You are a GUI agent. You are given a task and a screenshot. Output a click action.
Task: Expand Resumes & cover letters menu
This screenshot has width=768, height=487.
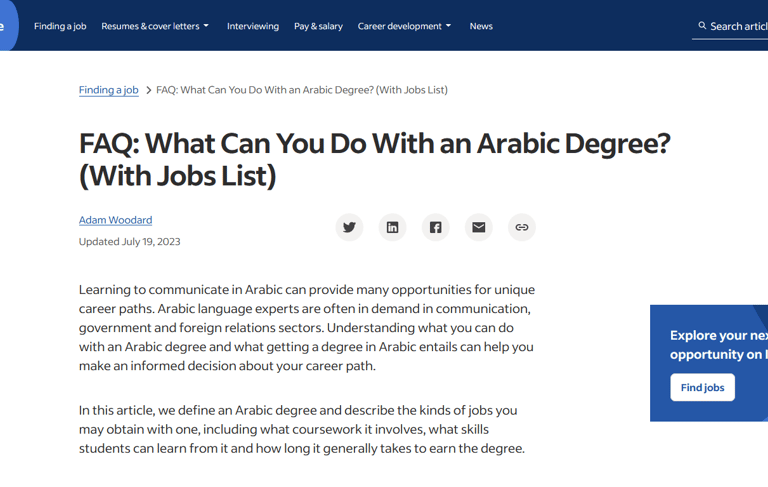pyautogui.click(x=155, y=26)
